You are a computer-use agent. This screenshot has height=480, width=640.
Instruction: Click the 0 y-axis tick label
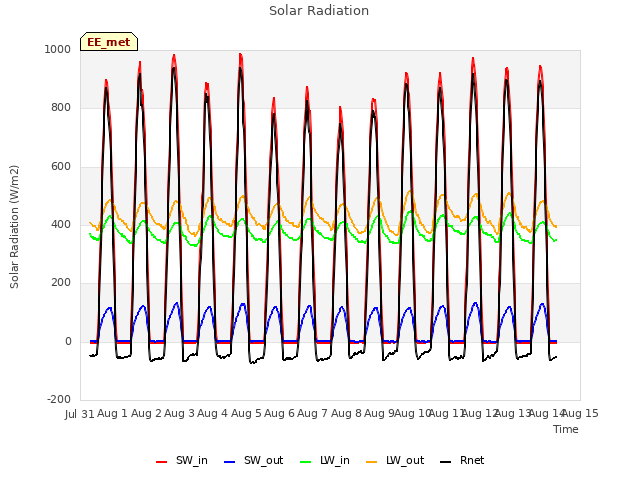coord(68,342)
